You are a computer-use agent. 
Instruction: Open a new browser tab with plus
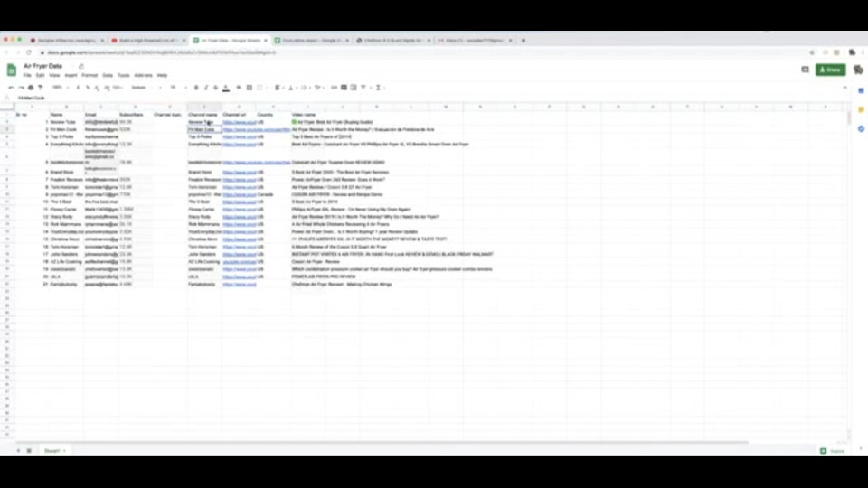point(524,41)
